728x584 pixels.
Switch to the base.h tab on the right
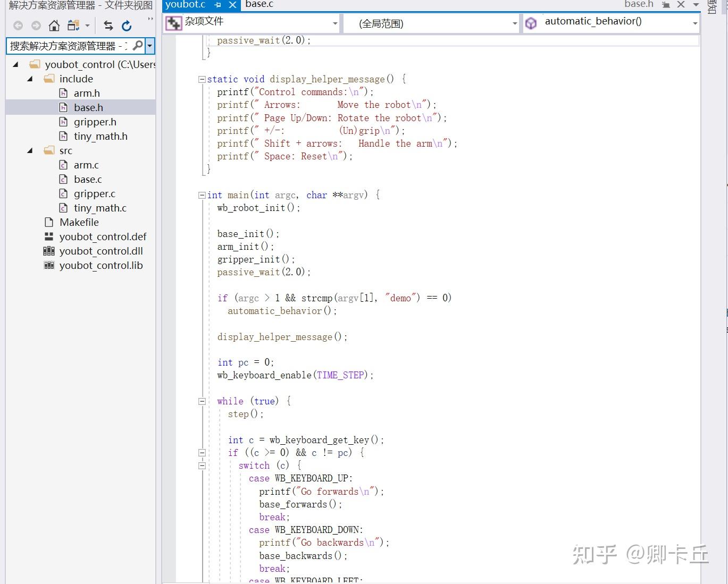[x=640, y=4]
